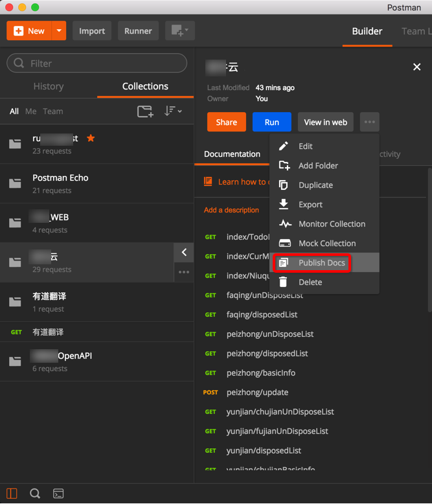Click the Mock server icon in menu
Image resolution: width=432 pixels, height=504 pixels.
pyautogui.click(x=285, y=244)
